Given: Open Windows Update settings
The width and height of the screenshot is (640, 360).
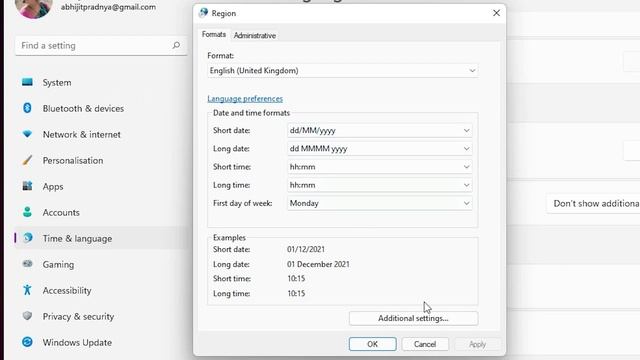Looking at the screenshot, I should 101,342.
